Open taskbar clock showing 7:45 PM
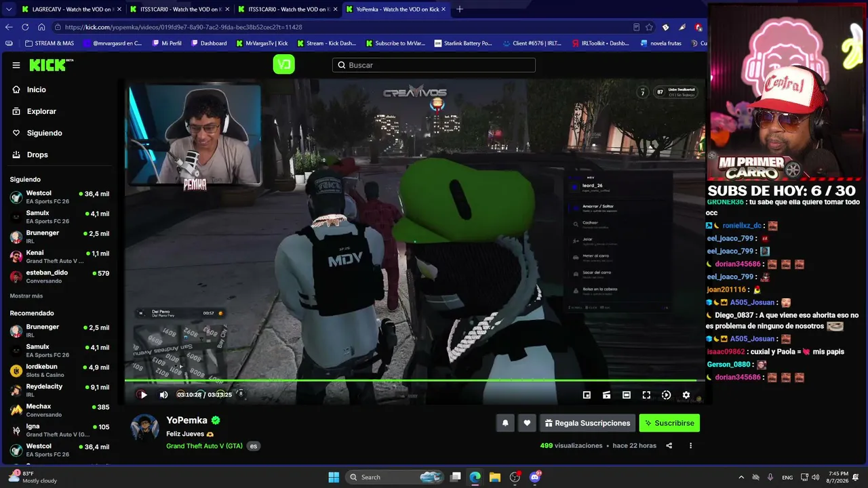868x488 pixels. pos(838,477)
